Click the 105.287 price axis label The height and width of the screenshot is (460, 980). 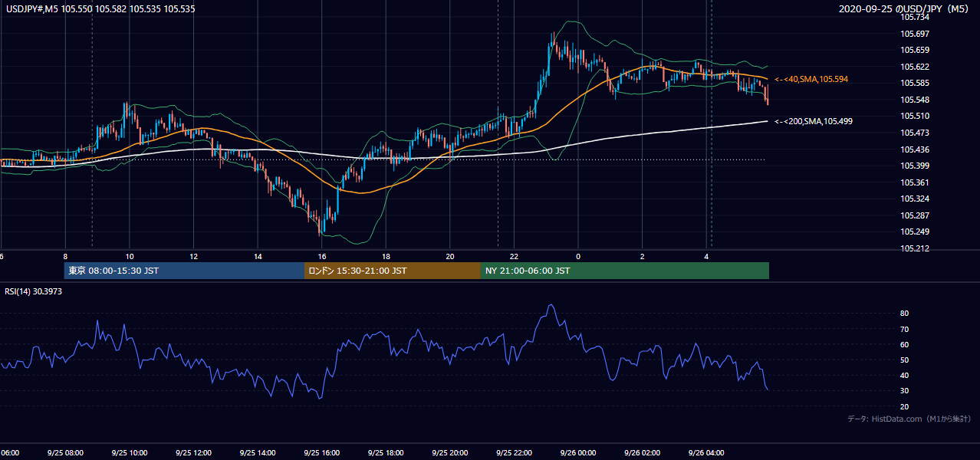coord(916,215)
